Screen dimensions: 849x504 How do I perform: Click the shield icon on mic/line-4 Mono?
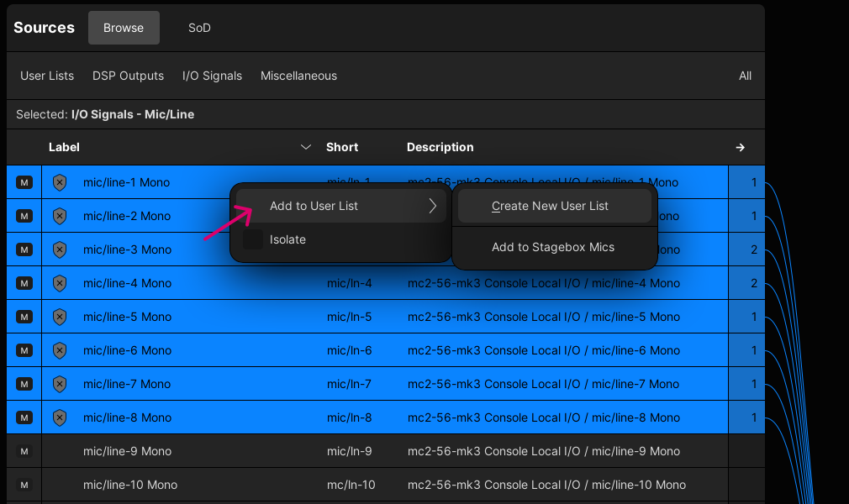60,283
